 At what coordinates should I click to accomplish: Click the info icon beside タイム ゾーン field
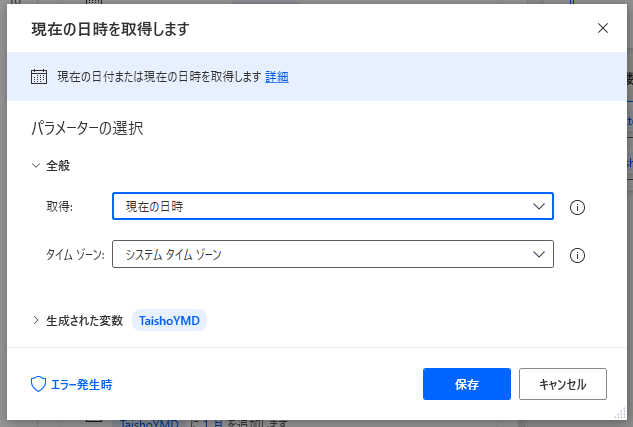[x=576, y=255]
